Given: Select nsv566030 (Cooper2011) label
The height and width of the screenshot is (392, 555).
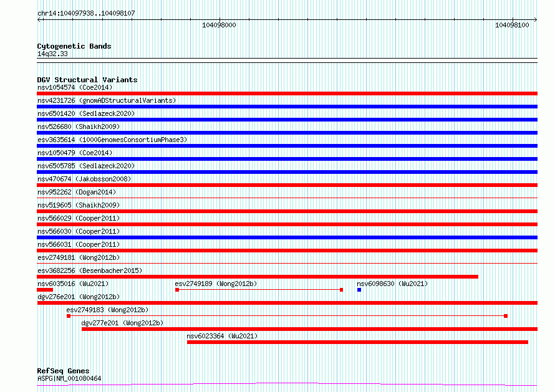Looking at the screenshot, I should pos(79,231).
